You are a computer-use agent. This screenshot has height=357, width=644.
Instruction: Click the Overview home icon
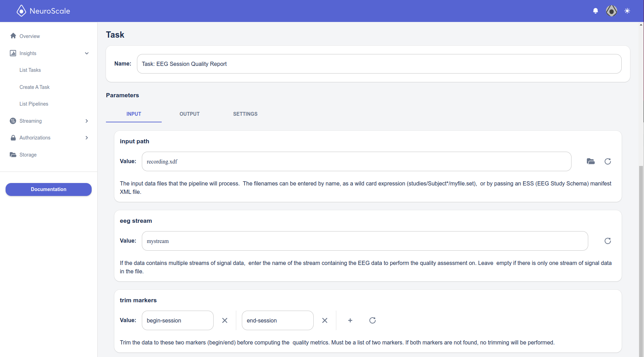[x=13, y=36]
